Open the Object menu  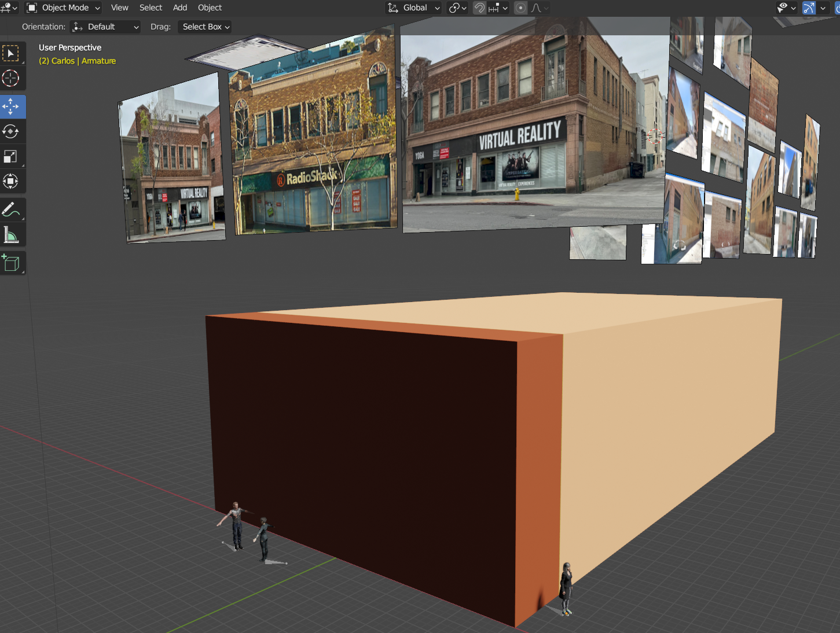[x=210, y=8]
